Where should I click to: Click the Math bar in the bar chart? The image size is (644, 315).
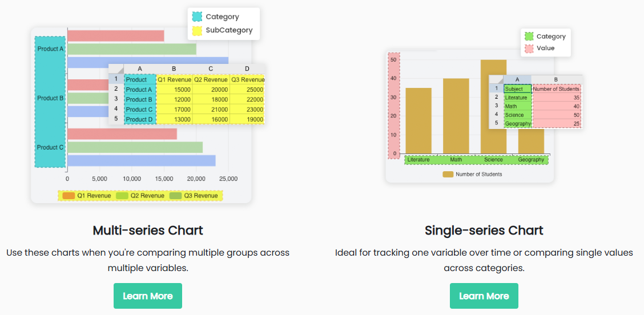[x=456, y=116]
